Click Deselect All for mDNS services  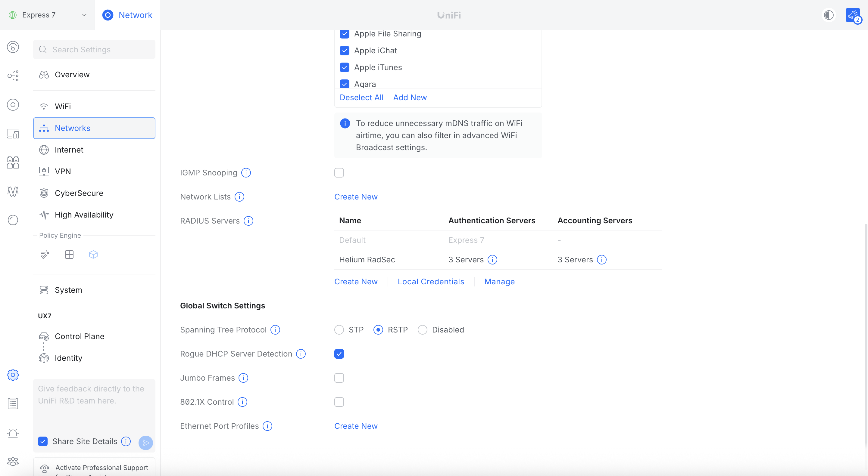pos(361,97)
